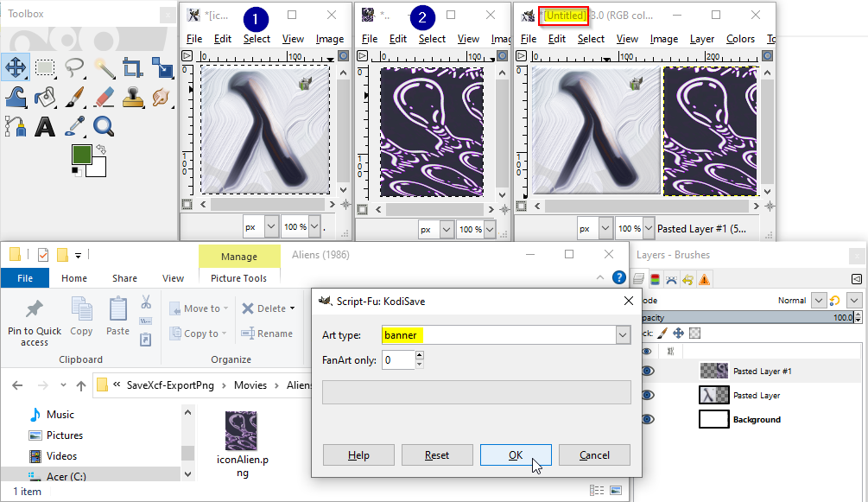The width and height of the screenshot is (868, 502).
Task: Open the Colors menu
Action: pos(740,39)
